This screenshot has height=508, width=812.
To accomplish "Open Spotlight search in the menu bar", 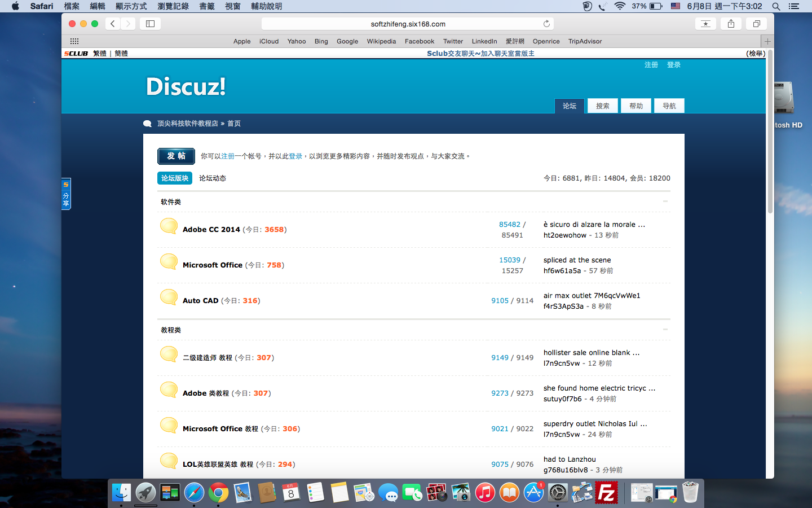I will [776, 6].
